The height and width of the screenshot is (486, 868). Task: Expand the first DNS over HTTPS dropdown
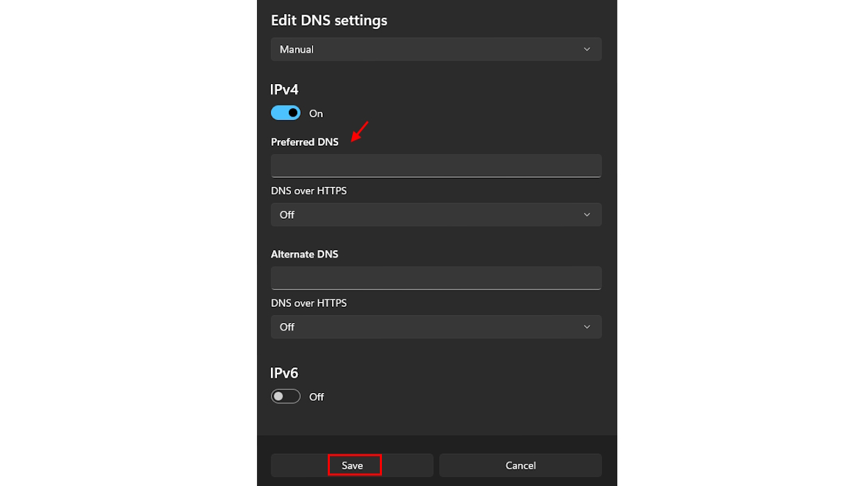436,215
